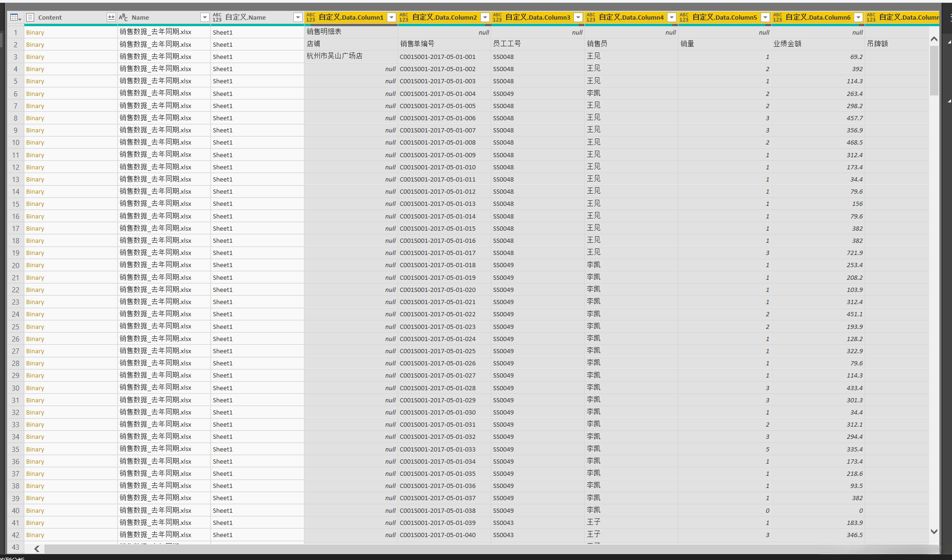Open the table menu icon in the top-left corner
Viewport: 952px width, 560px height.
point(15,17)
